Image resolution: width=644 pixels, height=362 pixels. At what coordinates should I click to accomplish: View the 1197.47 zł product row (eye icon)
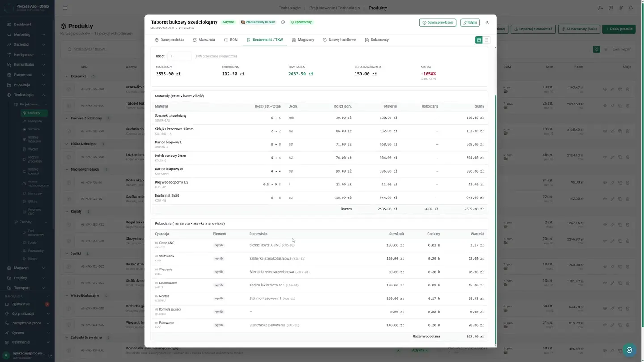[x=605, y=89]
